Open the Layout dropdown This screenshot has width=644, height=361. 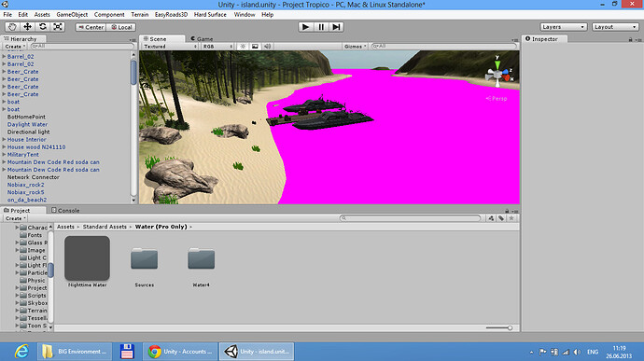[615, 27]
